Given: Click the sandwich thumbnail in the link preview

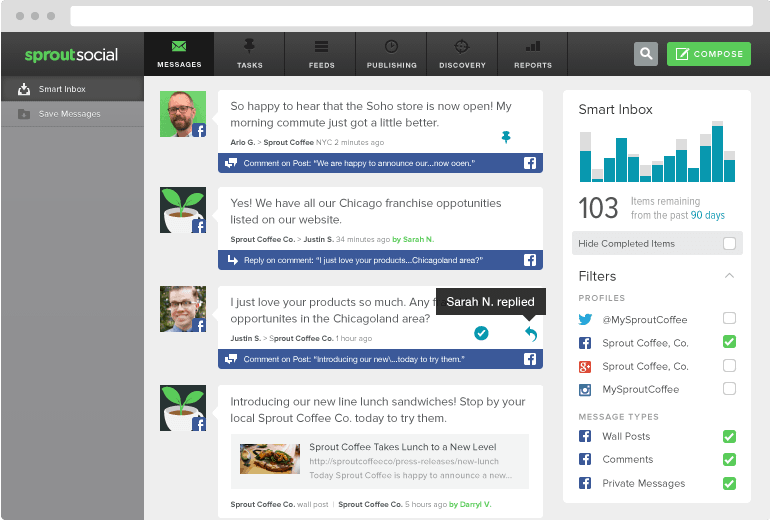Looking at the screenshot, I should pos(270,459).
